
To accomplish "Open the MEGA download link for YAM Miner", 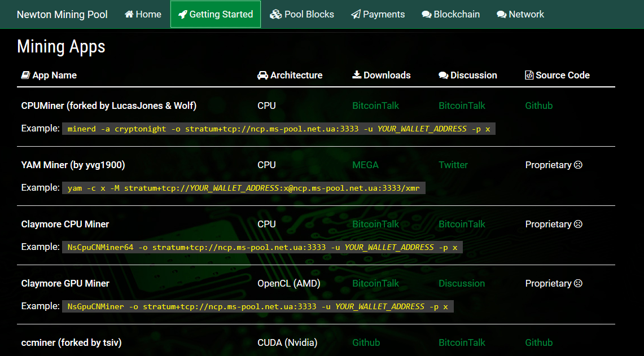I will click(x=365, y=165).
